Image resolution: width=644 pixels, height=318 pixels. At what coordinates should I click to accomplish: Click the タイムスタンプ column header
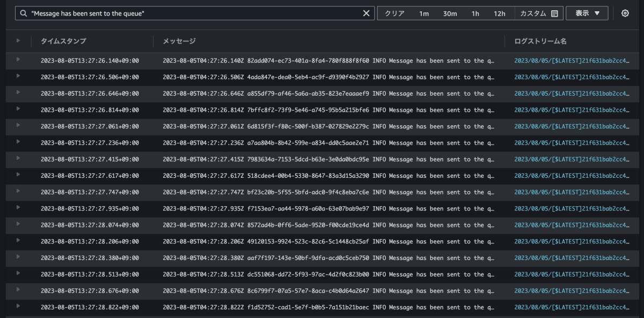(x=63, y=41)
